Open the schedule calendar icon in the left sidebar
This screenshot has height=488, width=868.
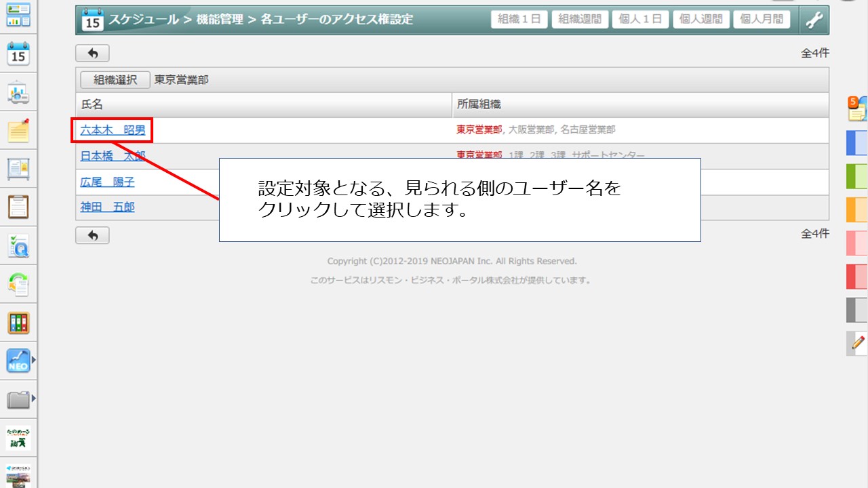18,54
